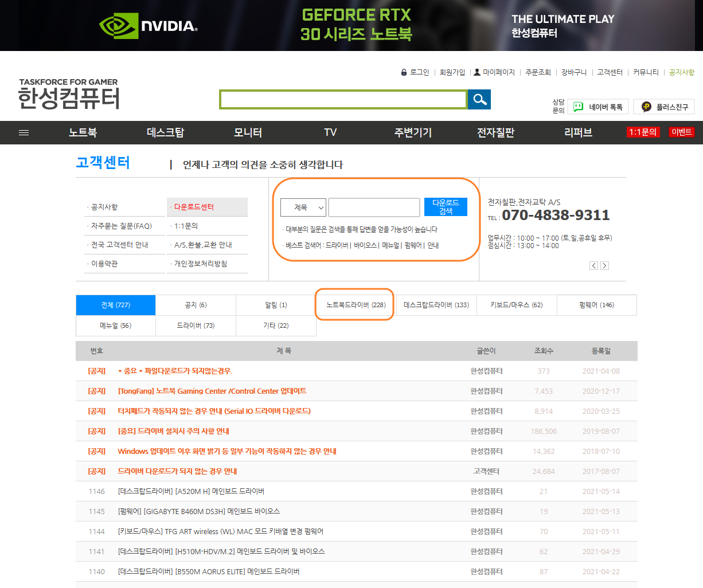Click the blue search magnifier icon
Screen dimensions: 703x588
pos(479,99)
